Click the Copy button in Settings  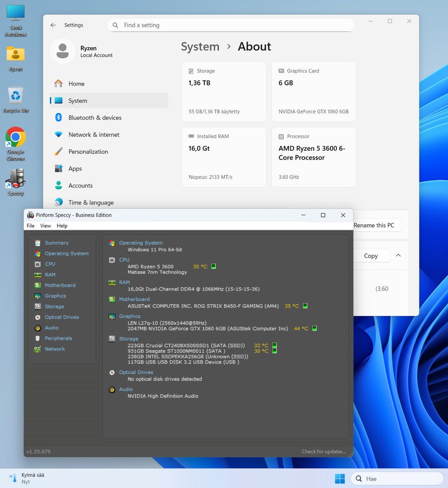[x=371, y=256]
